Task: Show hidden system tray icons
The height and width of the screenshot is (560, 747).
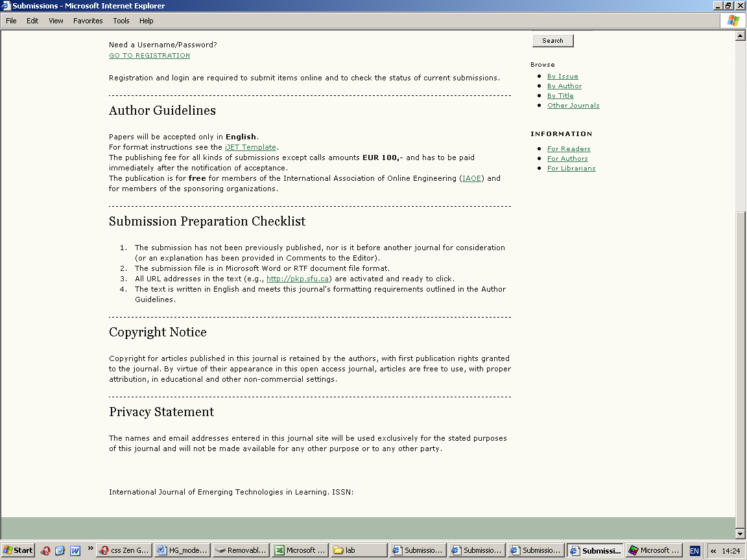Action: pos(714,550)
